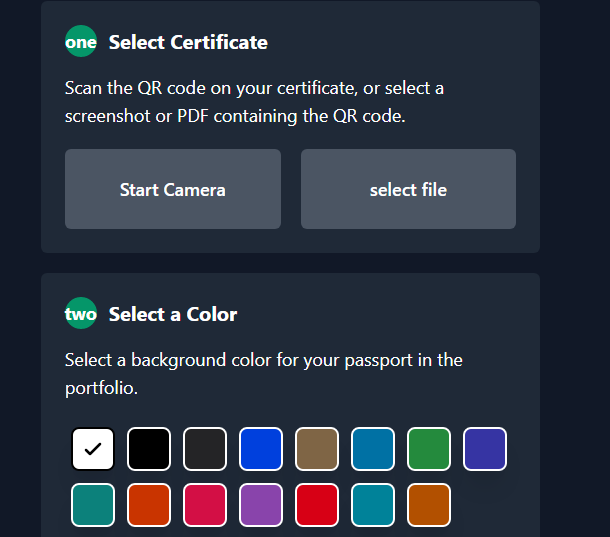Select the pure red color swatch

(x=317, y=505)
